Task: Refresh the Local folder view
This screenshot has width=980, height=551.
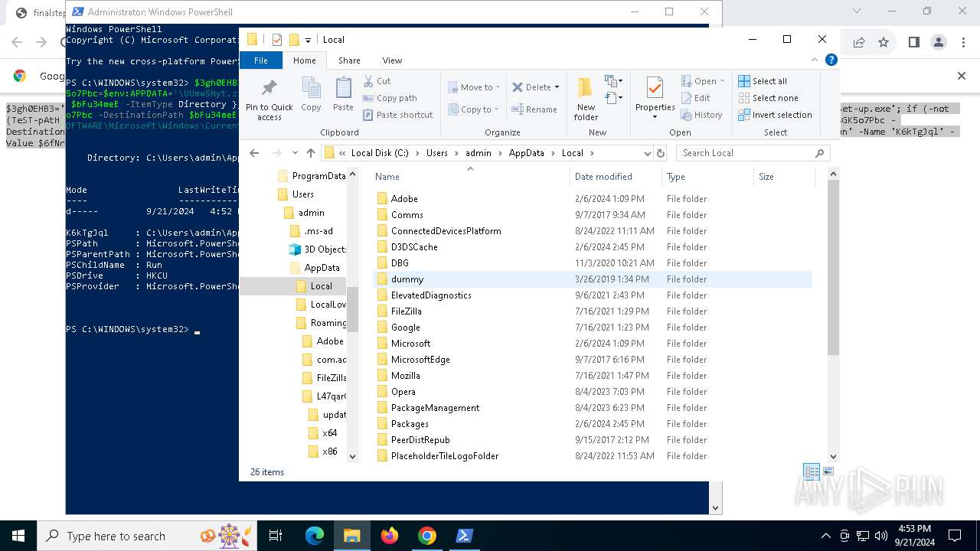Action: (x=661, y=153)
